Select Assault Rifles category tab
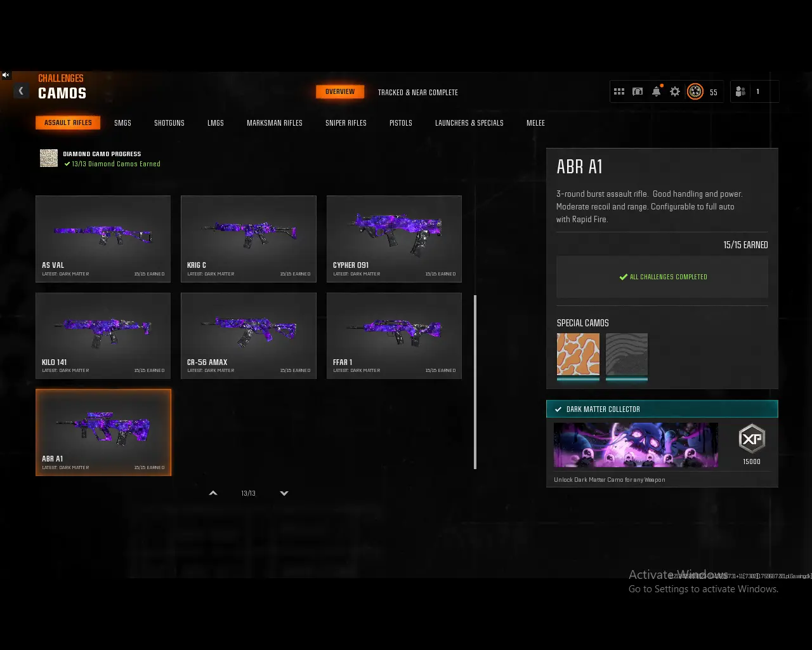This screenshot has height=650, width=812. point(68,123)
